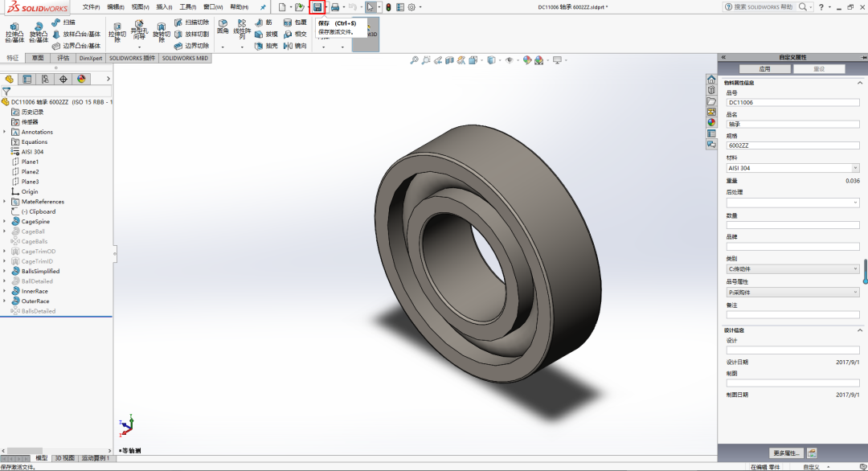Image resolution: width=868 pixels, height=471 pixels.
Task: Switch to the 运动算例 1 bottom tab
Action: coord(96,458)
